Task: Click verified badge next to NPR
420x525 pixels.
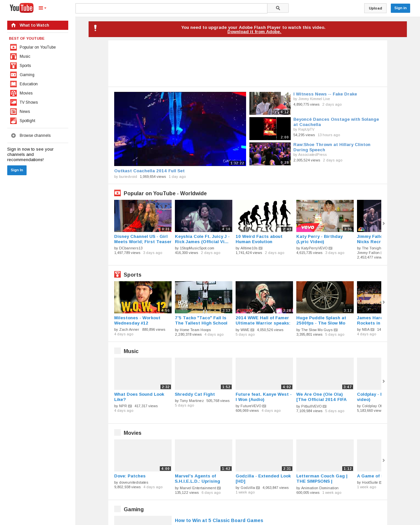Action: pos(130,406)
